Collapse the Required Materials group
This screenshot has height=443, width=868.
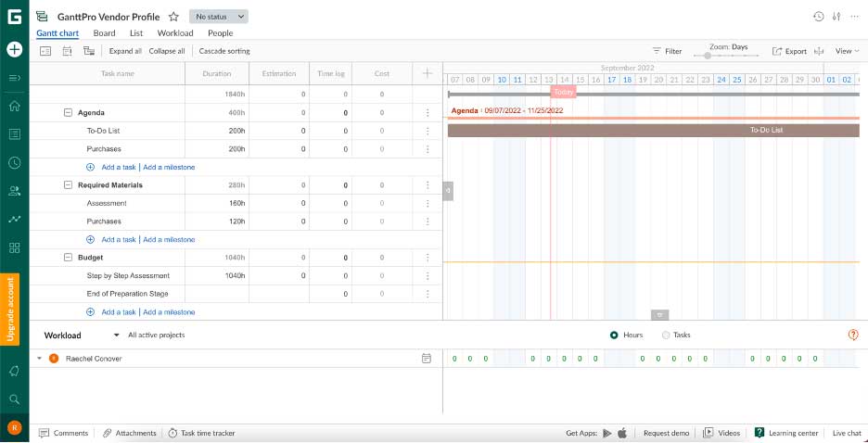(x=68, y=185)
